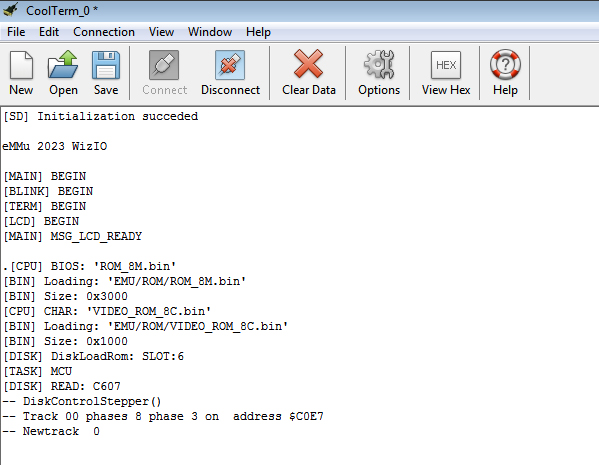Disconnect the serial port connection
This screenshot has width=599, height=465.
[x=230, y=65]
